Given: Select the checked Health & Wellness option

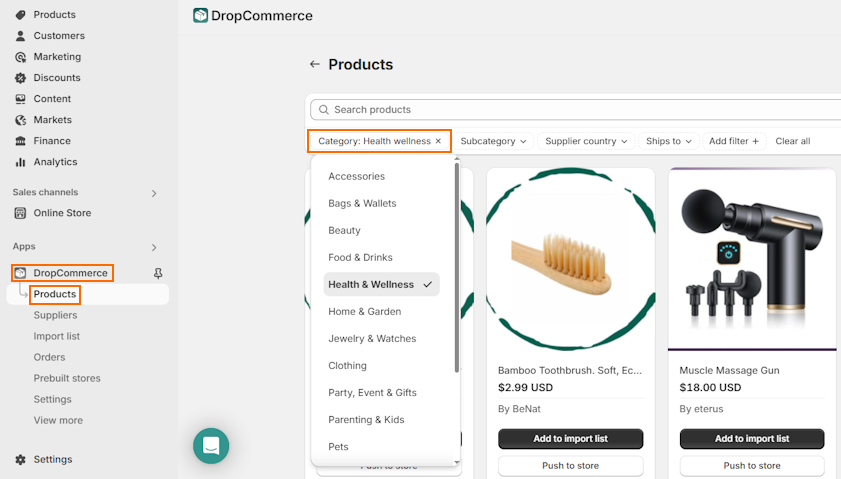Looking at the screenshot, I should coord(381,284).
